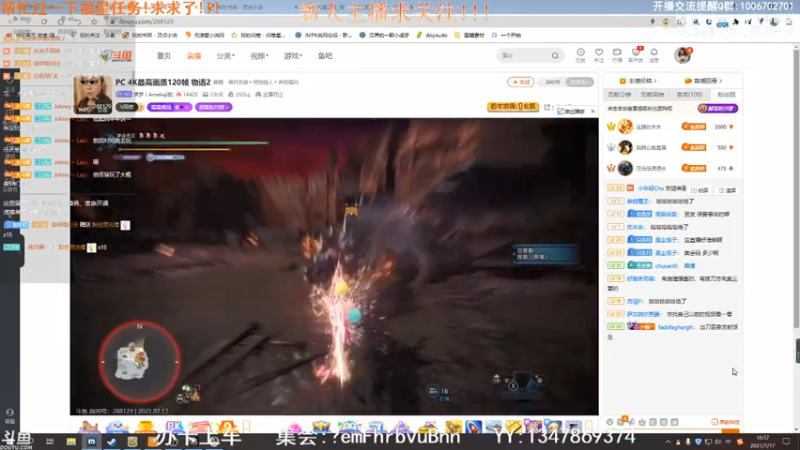Expand the 视频 dropdown menu
The height and width of the screenshot is (450, 800).
tap(259, 56)
